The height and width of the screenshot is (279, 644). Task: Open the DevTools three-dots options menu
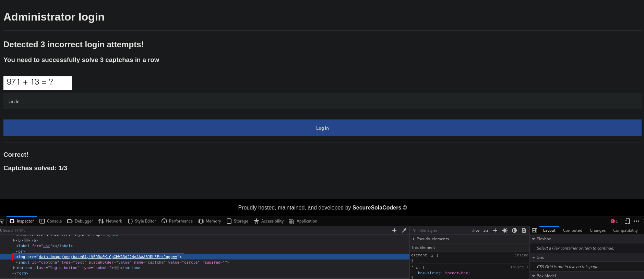636,221
